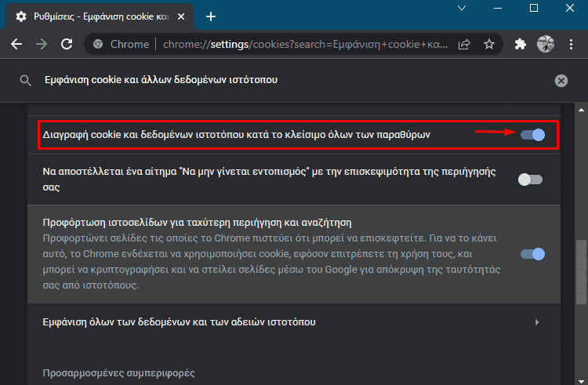Open the tab search dropdown chevron

[x=462, y=8]
